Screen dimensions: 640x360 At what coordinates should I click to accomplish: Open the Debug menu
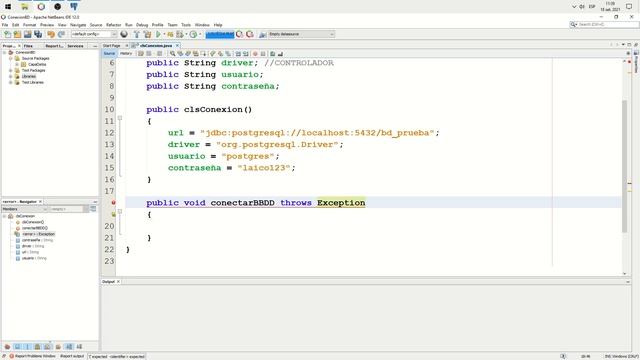[x=142, y=25]
